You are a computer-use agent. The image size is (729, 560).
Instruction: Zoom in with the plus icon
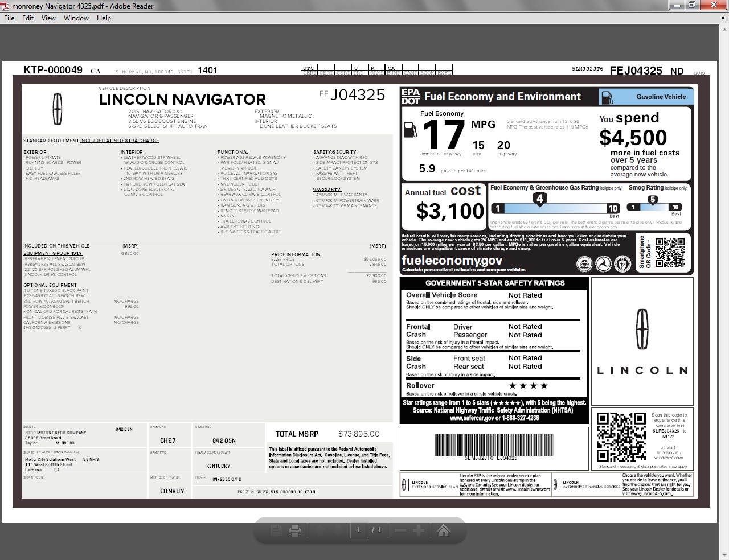tap(419, 531)
